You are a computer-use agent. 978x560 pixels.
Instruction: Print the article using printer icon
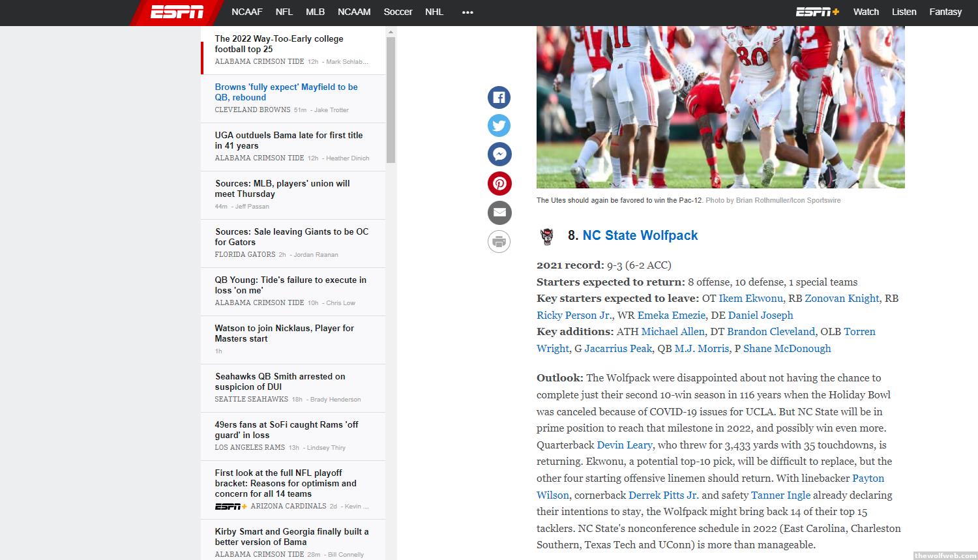click(499, 241)
